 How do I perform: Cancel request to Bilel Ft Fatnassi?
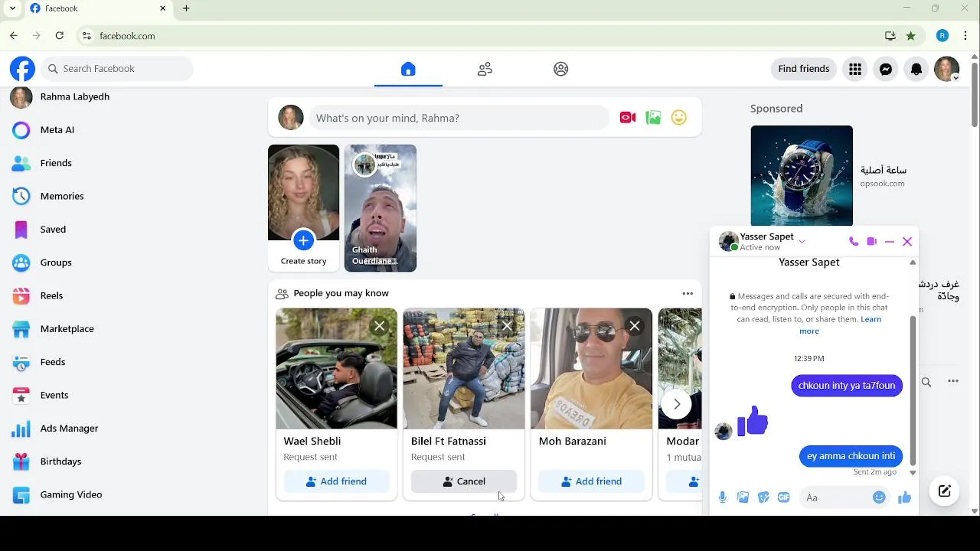[x=464, y=481]
